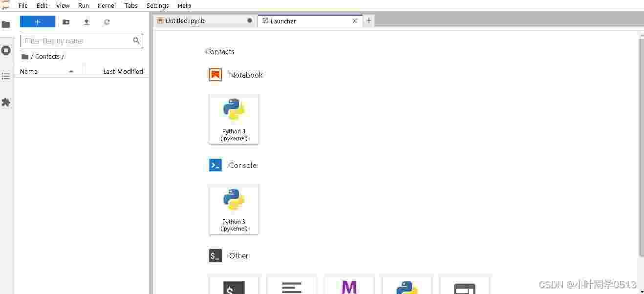Create a new folder

pyautogui.click(x=66, y=22)
